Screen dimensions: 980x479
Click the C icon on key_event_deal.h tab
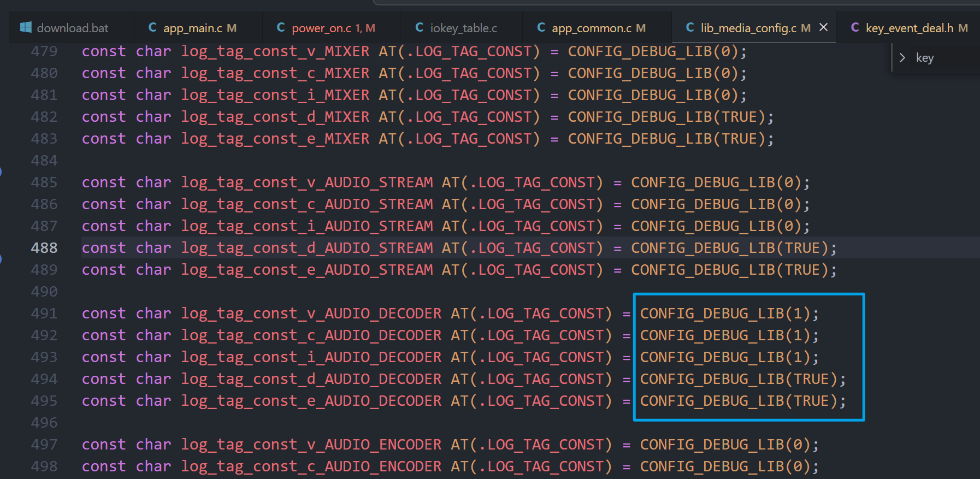[x=855, y=27]
